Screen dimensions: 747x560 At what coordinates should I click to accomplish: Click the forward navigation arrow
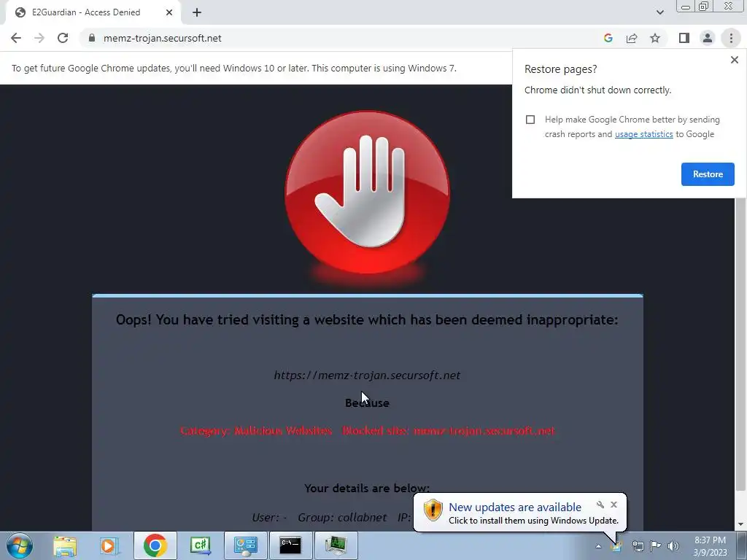pyautogui.click(x=39, y=38)
